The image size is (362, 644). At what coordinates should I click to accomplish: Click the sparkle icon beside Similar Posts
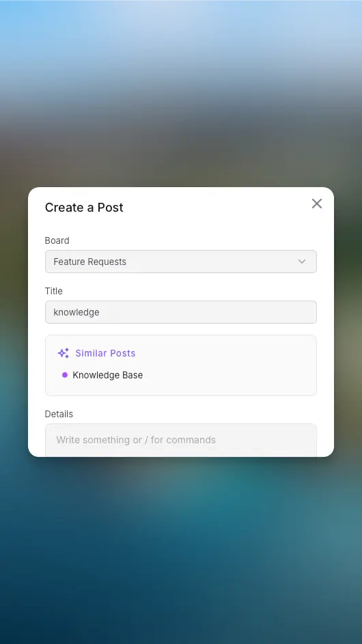click(64, 353)
